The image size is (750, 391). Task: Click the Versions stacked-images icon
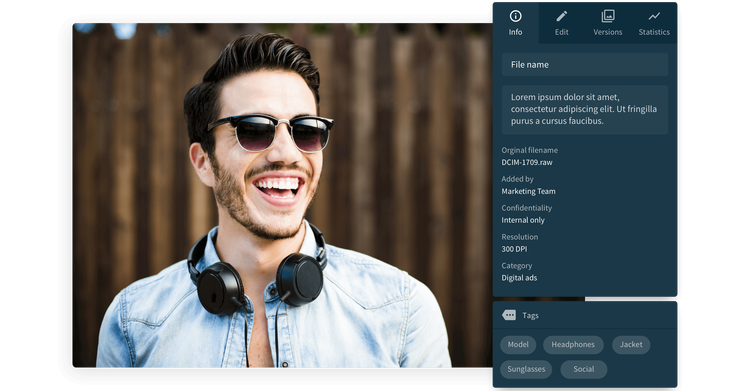(x=608, y=16)
